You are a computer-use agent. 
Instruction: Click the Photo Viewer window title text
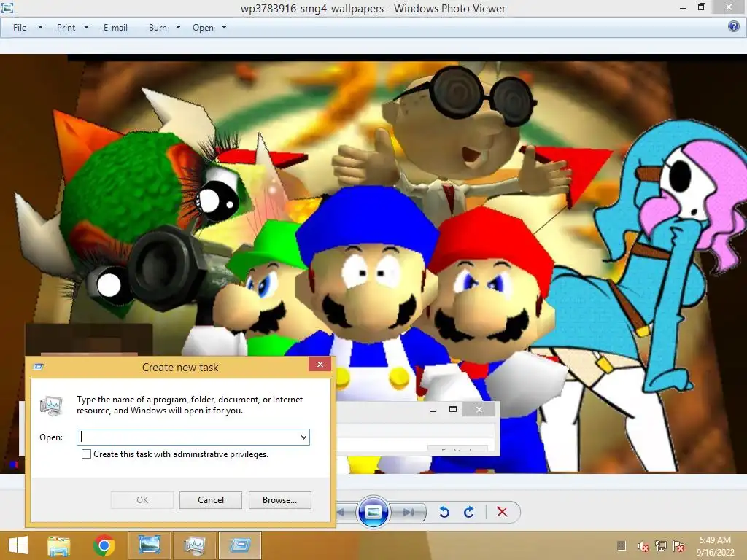(x=373, y=8)
